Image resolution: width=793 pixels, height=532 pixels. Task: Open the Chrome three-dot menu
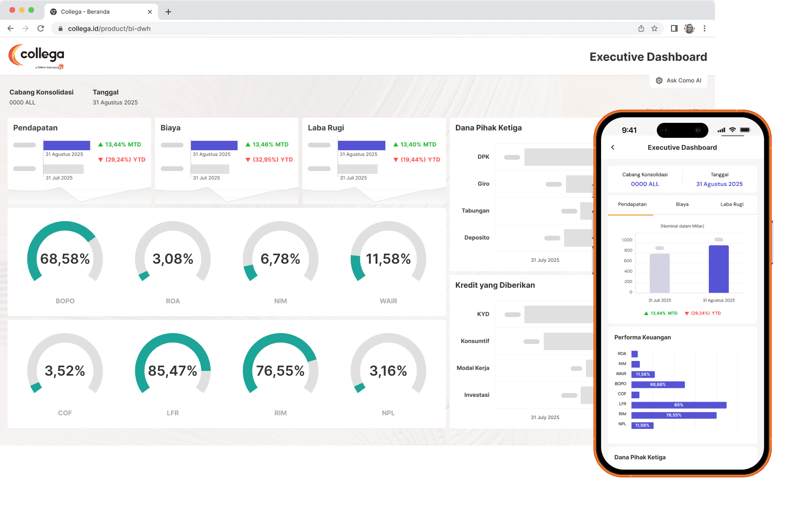point(705,28)
